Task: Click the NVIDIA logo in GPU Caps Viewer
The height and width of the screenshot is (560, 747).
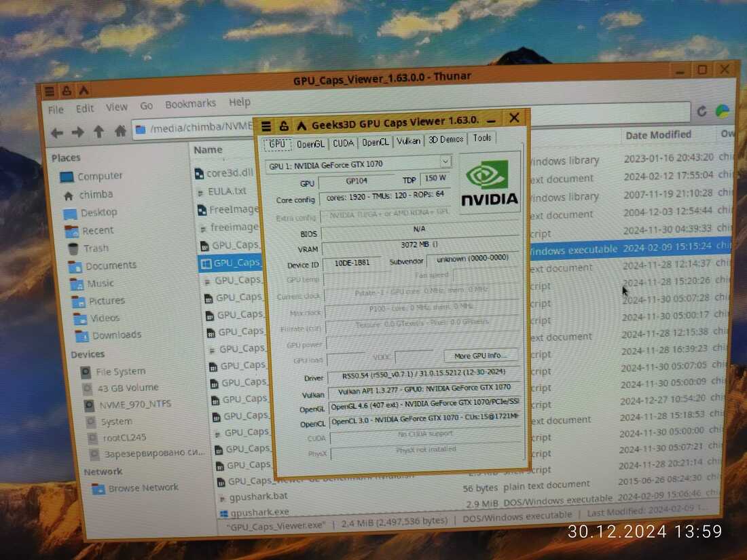Action: [489, 183]
